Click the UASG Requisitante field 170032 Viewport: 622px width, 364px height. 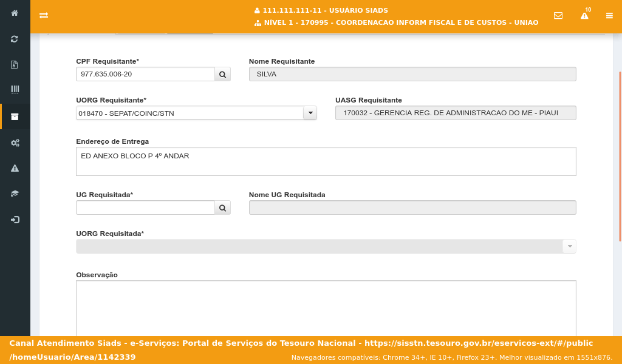pos(456,113)
